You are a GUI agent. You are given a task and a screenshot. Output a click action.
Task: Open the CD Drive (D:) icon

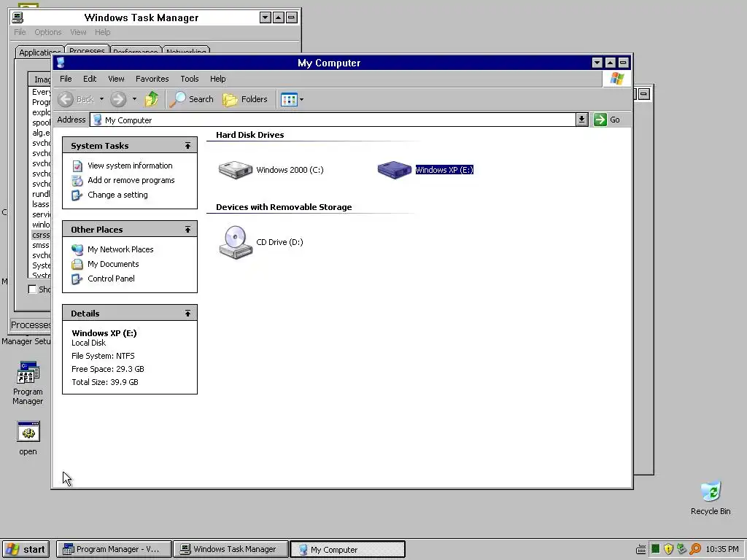pos(236,242)
